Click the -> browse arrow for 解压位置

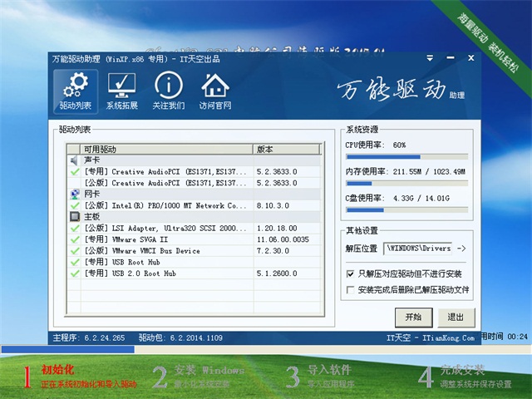point(462,249)
